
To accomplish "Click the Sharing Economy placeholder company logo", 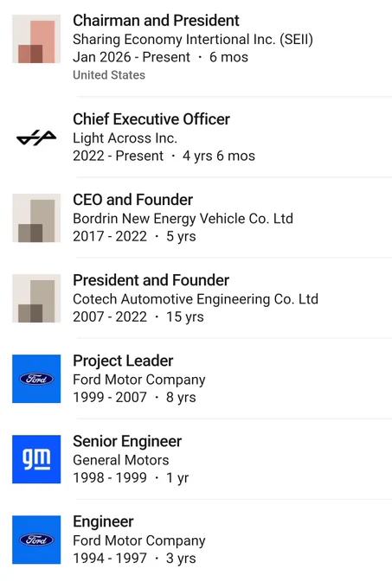I will click(36, 39).
